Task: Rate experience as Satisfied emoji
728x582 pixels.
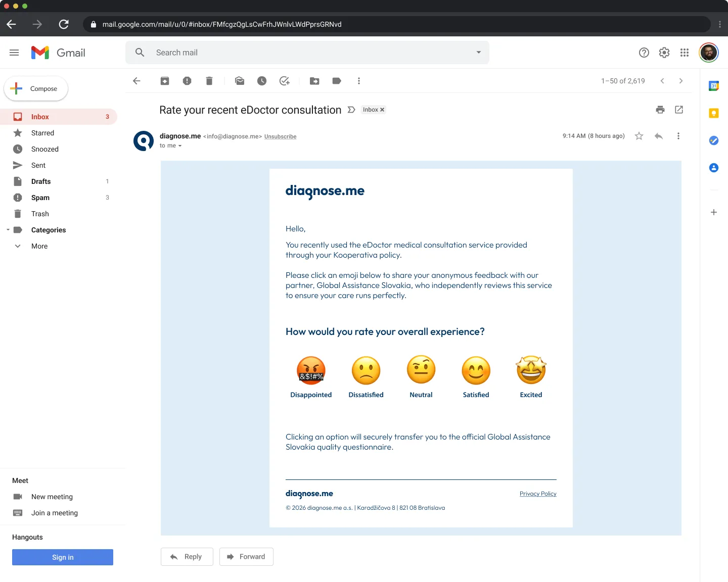Action: [476, 371]
